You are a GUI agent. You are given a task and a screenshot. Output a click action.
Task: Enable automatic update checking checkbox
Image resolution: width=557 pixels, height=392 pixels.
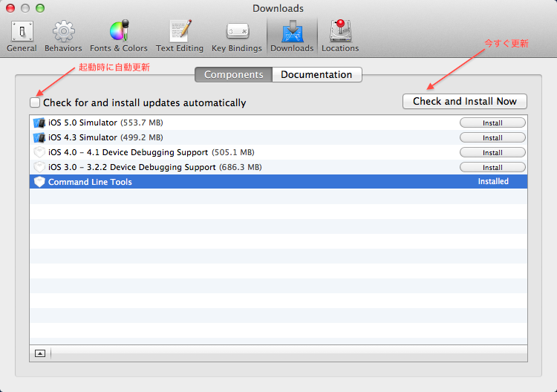click(35, 102)
